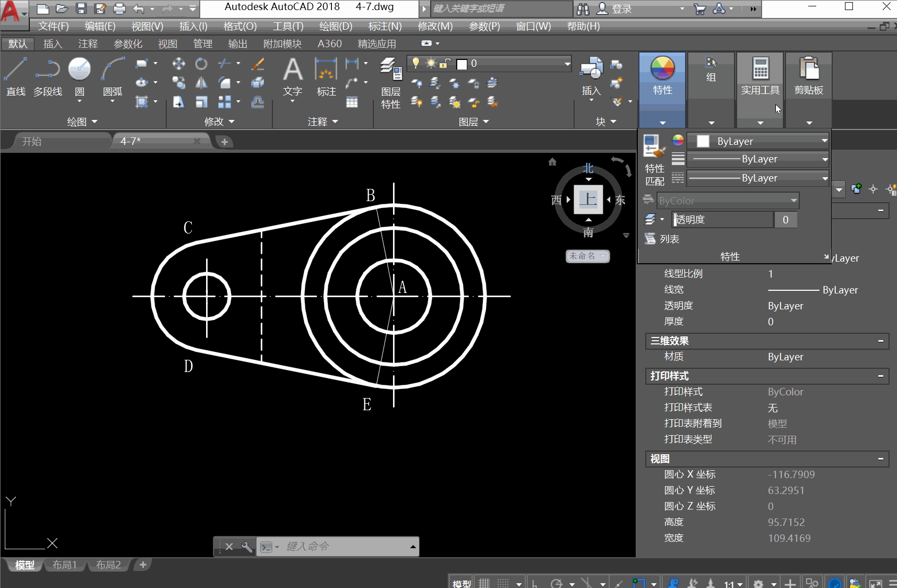Viewport: 897px width, 588px height.
Task: Open the 文件(F) menu
Action: point(54,26)
